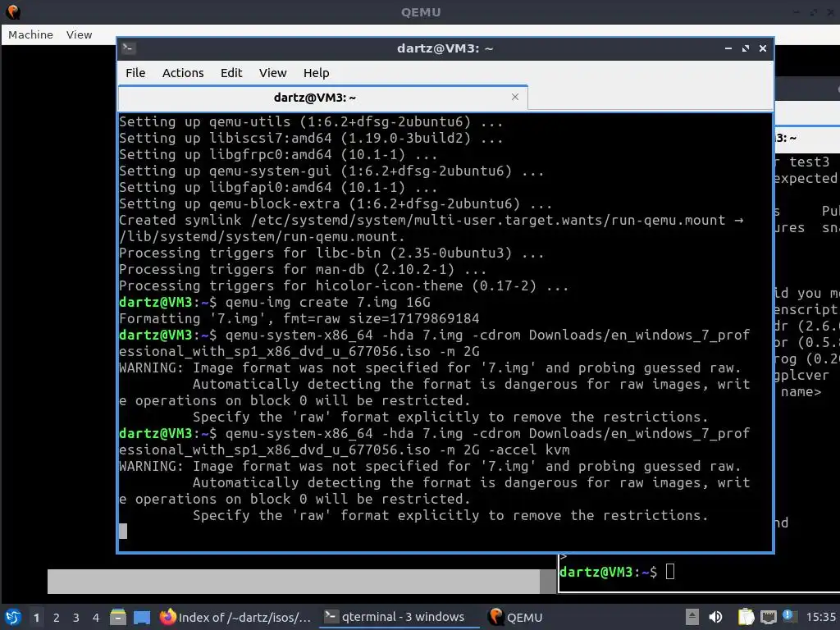Open the Actions menu in qterminal
The height and width of the screenshot is (630, 840).
pos(183,73)
